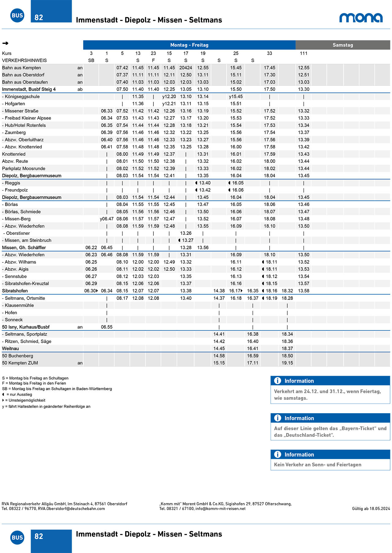Click the 50 Isny, Kurhaus/Busbf row label
This screenshot has height=553, width=392.
26,327
